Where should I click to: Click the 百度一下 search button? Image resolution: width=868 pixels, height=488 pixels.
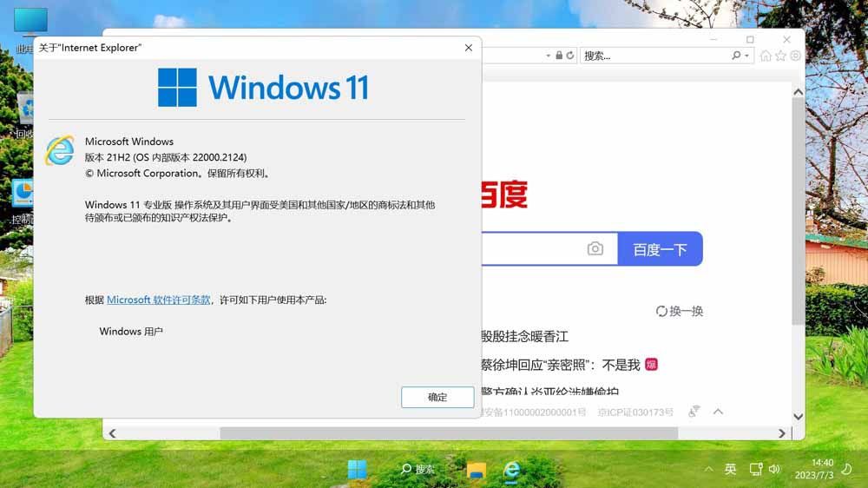(660, 248)
